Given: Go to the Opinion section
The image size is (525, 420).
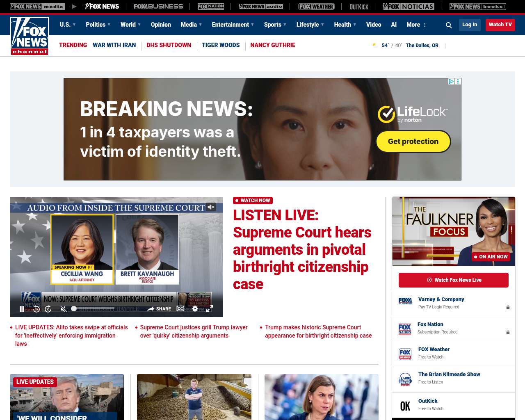Looking at the screenshot, I should tap(161, 25).
